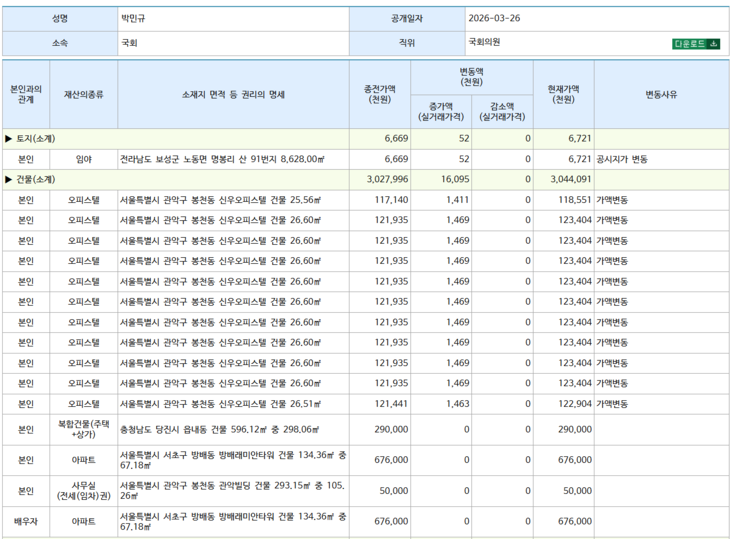Viewport: 730px width, 539px height.
Task: Select the 복합건물(주택+상가) 당진시 row
Action: (365, 430)
